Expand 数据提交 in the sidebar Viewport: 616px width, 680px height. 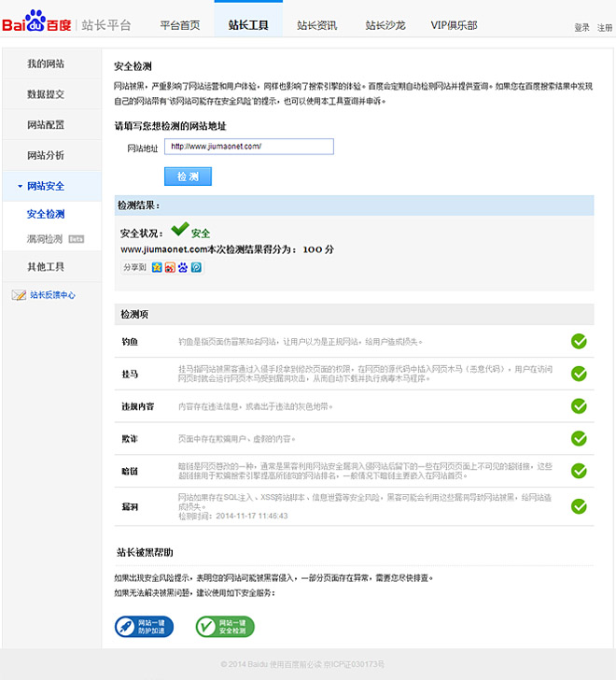46,94
